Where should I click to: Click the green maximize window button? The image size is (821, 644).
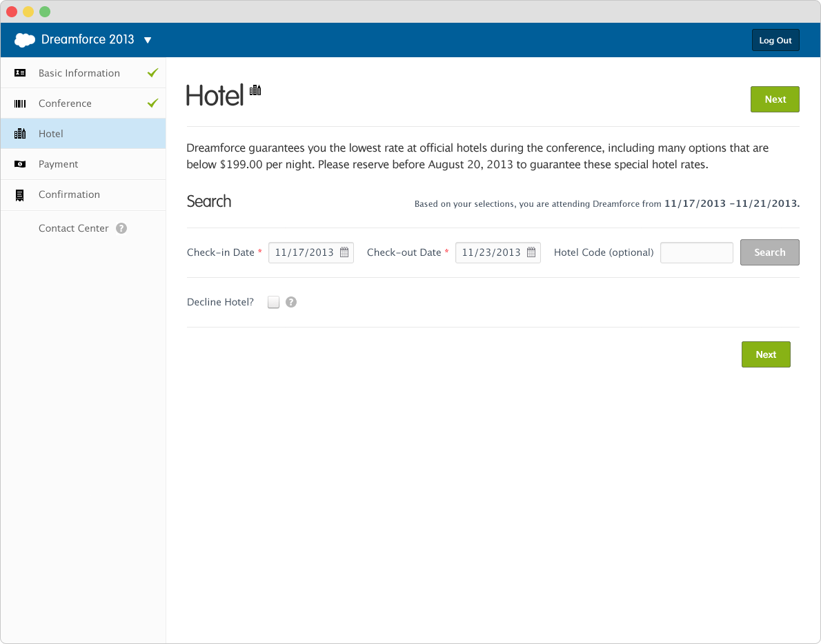(x=45, y=12)
